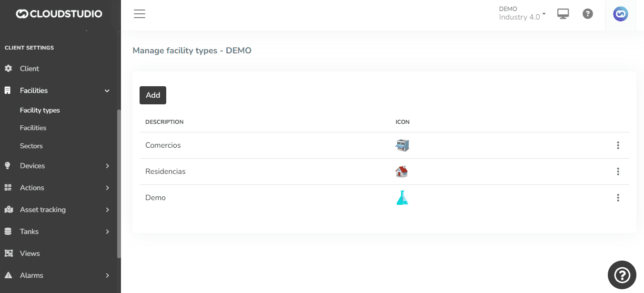The height and width of the screenshot is (293, 644).
Task: Open the floating help chat button
Action: (x=622, y=275)
